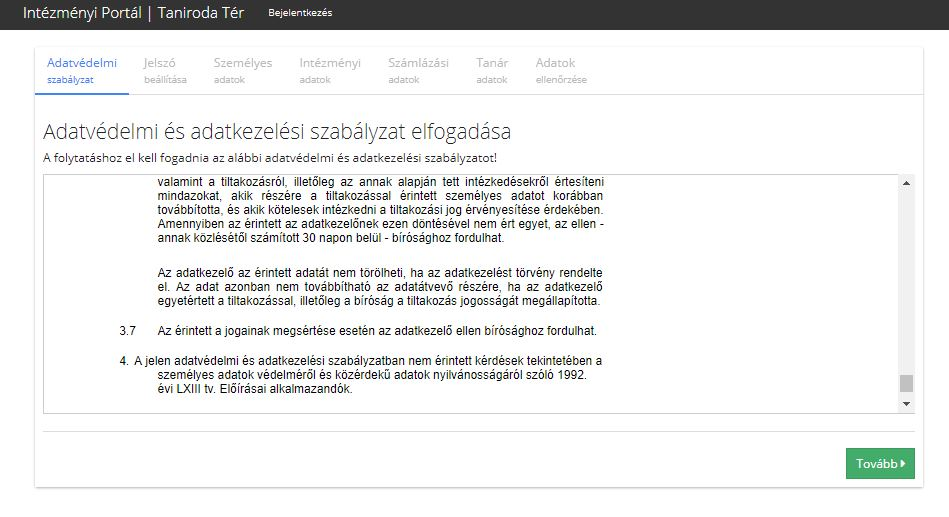Viewport: 949px width, 517px height.
Task: Click section 4 paragraph of the policy
Action: click(375, 374)
